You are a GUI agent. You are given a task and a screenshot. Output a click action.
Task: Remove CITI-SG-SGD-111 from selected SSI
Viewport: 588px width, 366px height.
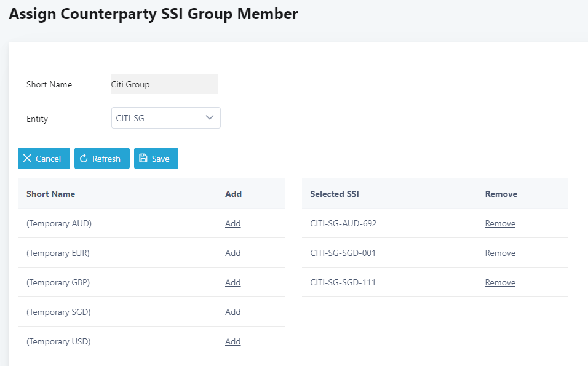click(x=500, y=283)
